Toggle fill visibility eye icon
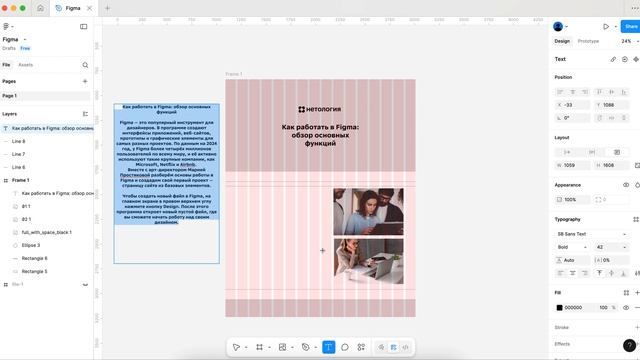640x360 pixels. point(626,308)
